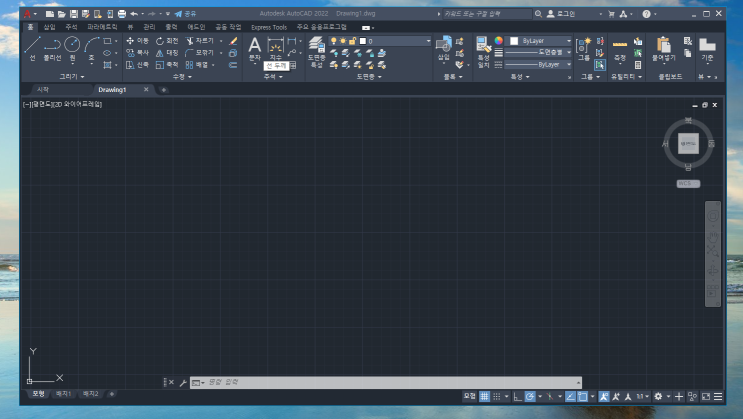Open Layer Properties (도면층 특성) manager

pyautogui.click(x=317, y=52)
